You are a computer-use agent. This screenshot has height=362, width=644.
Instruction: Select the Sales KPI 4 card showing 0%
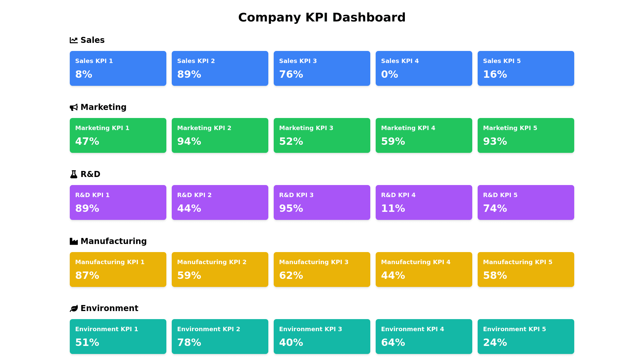click(424, 68)
